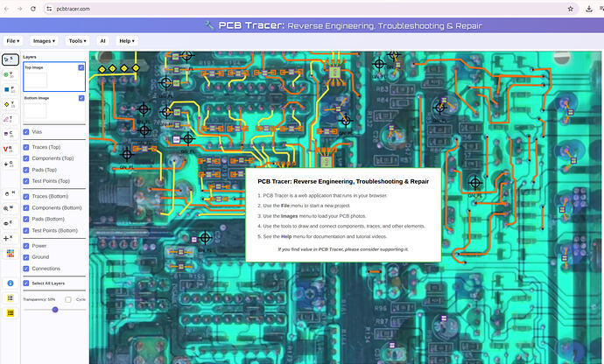Open the browser downloads icon
Image resolution: width=604 pixels, height=364 pixels.
tap(589, 9)
